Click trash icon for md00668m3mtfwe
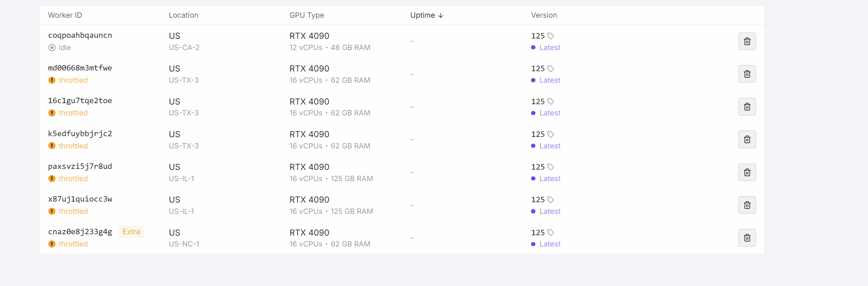Screen dimensions: 868x286 [747, 74]
